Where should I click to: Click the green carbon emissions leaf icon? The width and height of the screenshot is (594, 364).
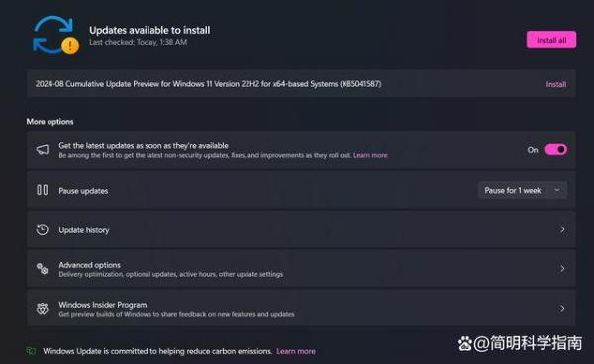tap(31, 351)
